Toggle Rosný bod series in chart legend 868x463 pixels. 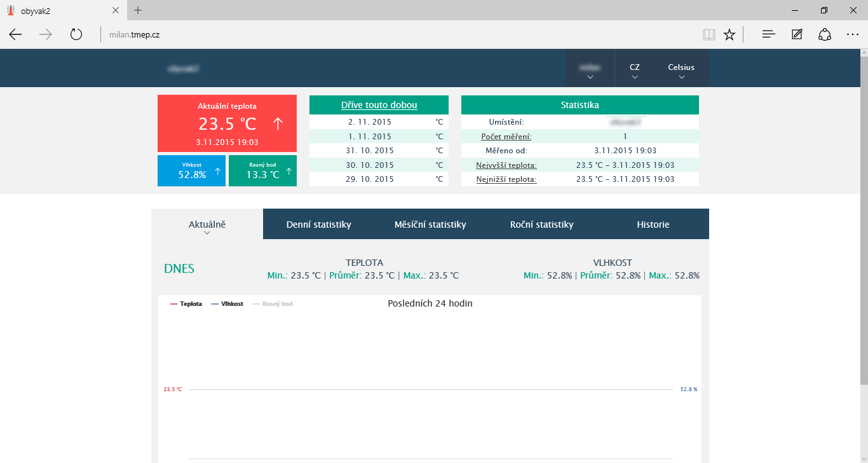click(273, 304)
